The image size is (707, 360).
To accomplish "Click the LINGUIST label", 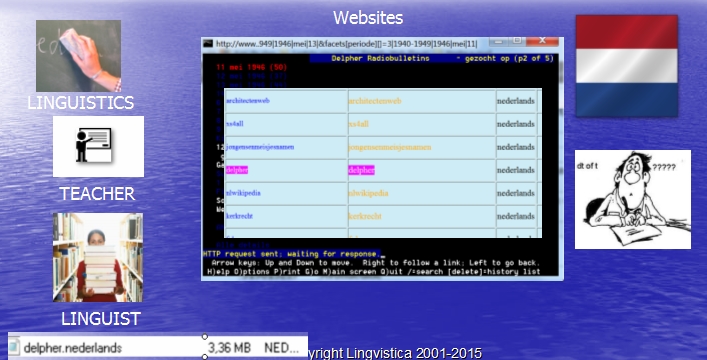I will point(101,319).
